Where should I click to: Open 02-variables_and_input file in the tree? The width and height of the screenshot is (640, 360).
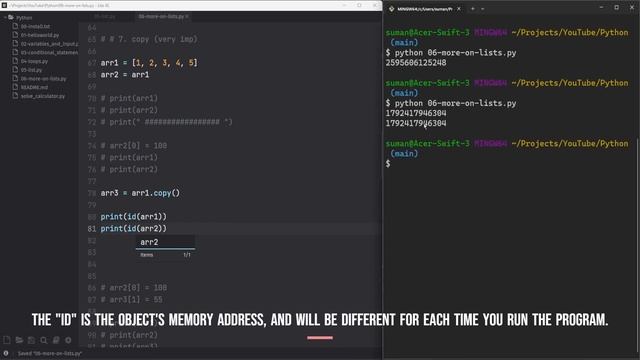(49, 44)
